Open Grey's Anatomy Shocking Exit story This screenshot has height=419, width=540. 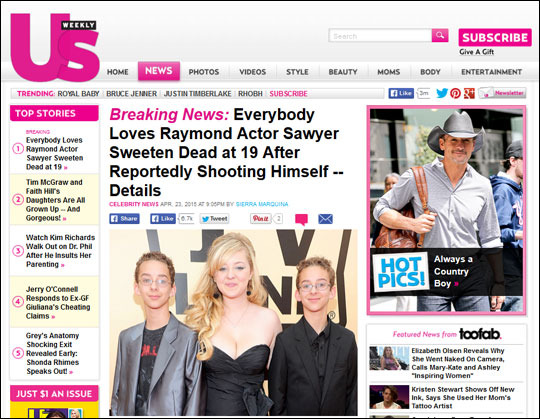pos(52,353)
